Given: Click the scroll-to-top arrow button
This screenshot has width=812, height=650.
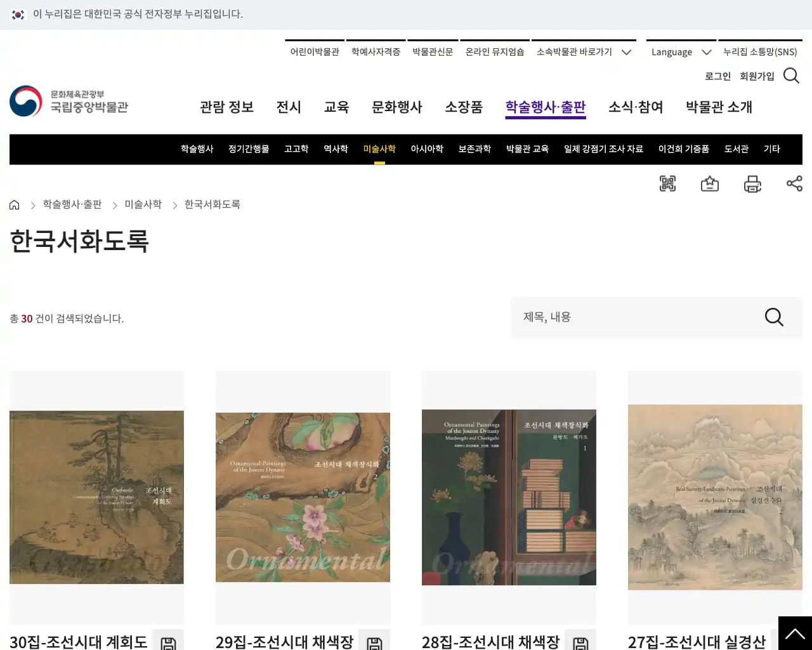Looking at the screenshot, I should 795,633.
